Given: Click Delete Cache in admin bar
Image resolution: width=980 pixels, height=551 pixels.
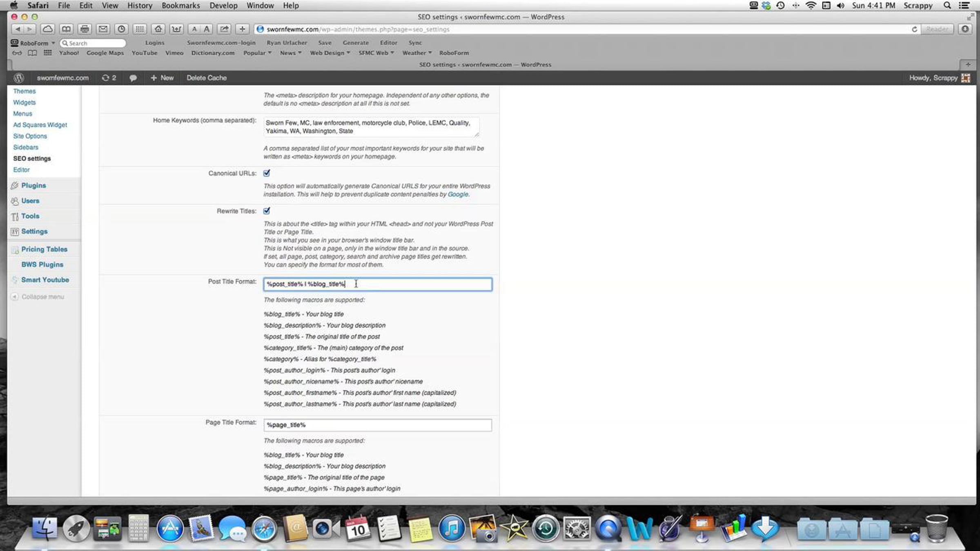Looking at the screenshot, I should [x=206, y=78].
